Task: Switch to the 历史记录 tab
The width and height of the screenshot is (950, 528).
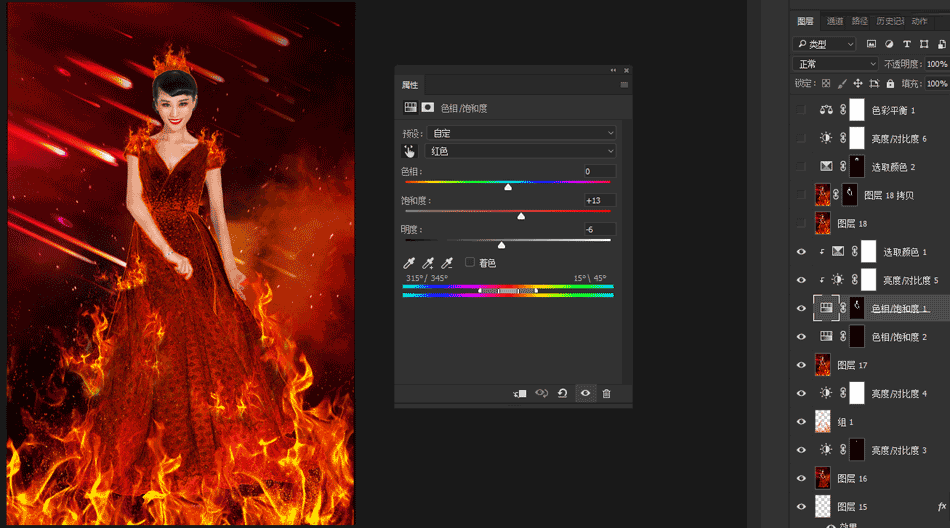Action: point(889,21)
